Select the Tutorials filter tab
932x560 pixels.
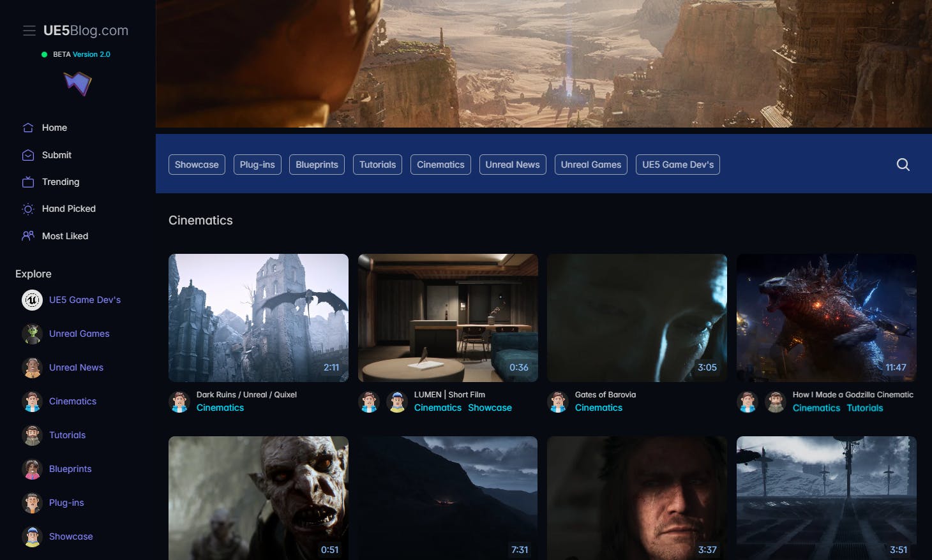377,165
